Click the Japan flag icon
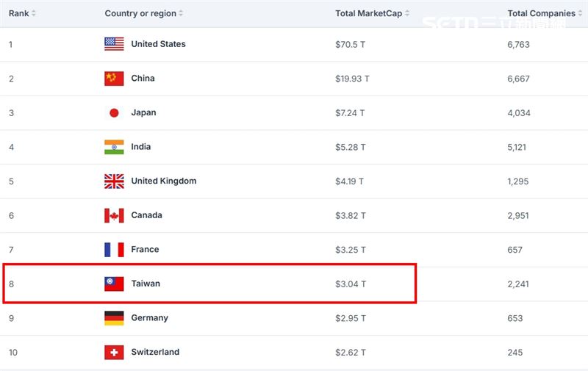The image size is (588, 371). coord(114,113)
